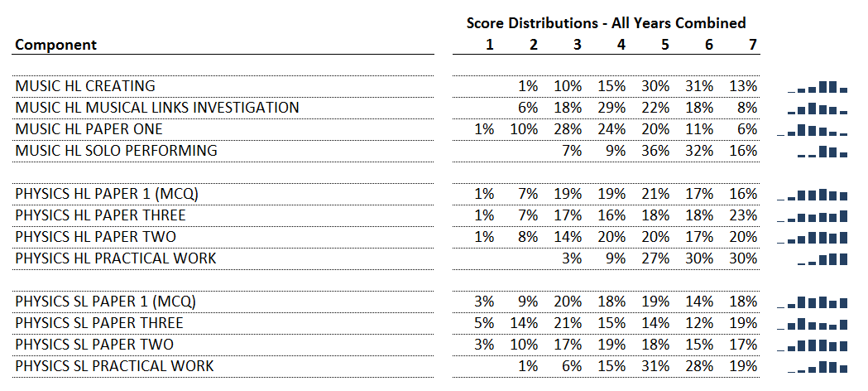The height and width of the screenshot is (391, 868).
Task: Click the MUSIC HL SOLO PERFORMING sparkline
Action: click(822, 152)
